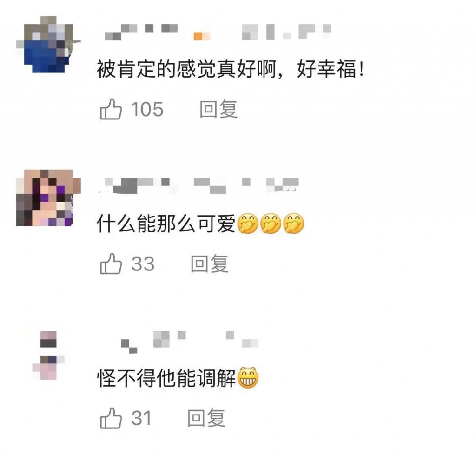Screen dimensions: 476x461
Task: Select the comment text '什么能那么可爱'
Action: click(166, 224)
